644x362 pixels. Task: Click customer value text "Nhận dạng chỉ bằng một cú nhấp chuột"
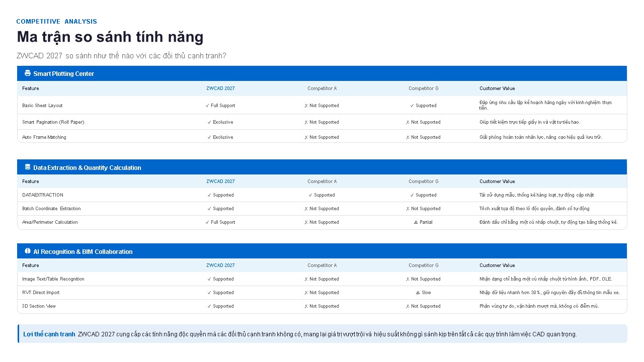pos(546,279)
